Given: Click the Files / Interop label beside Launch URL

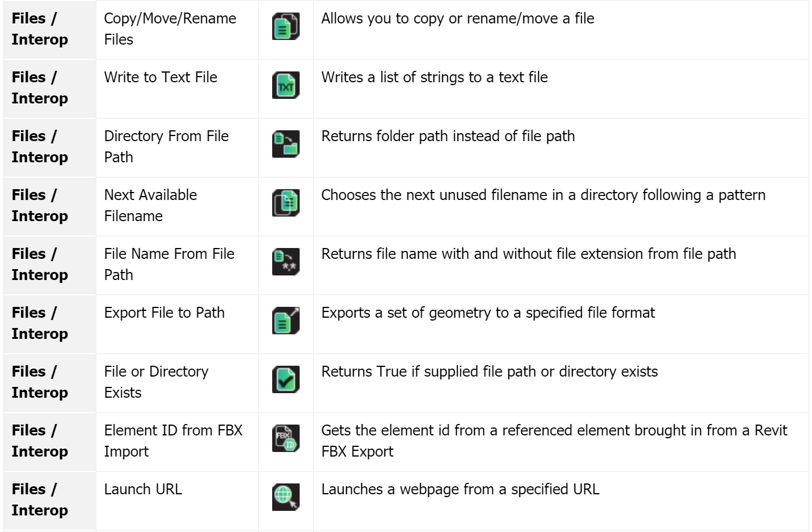Looking at the screenshot, I should (39, 499).
